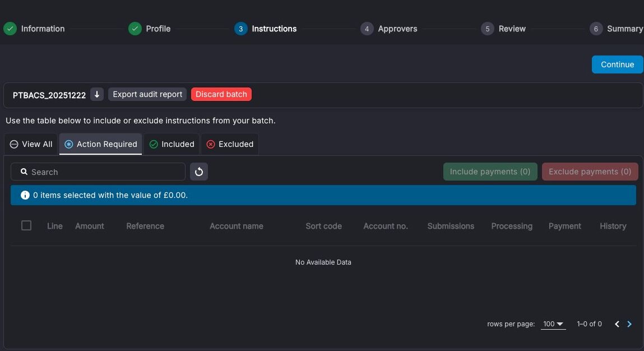Screen dimensions: 644x351
Task: Switch to the Excluded tab
Action: 230,144
